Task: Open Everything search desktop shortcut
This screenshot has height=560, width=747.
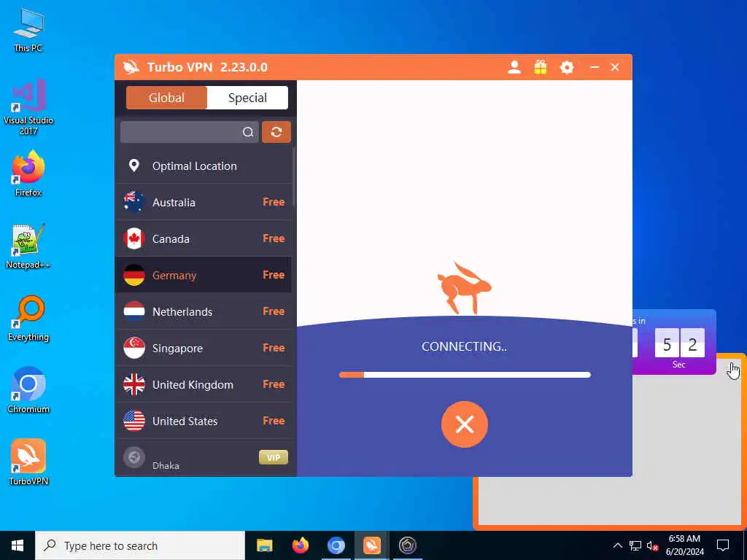Action: (x=28, y=318)
